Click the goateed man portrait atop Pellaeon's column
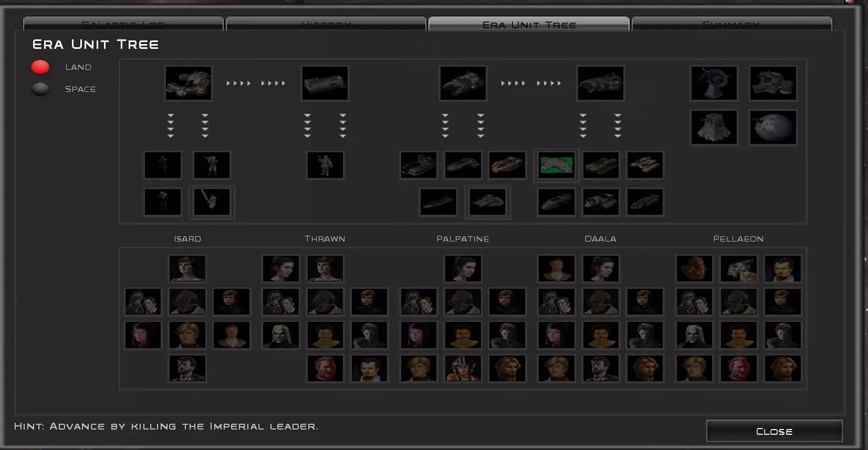Screen dimensions: 868x450 pos(783,268)
